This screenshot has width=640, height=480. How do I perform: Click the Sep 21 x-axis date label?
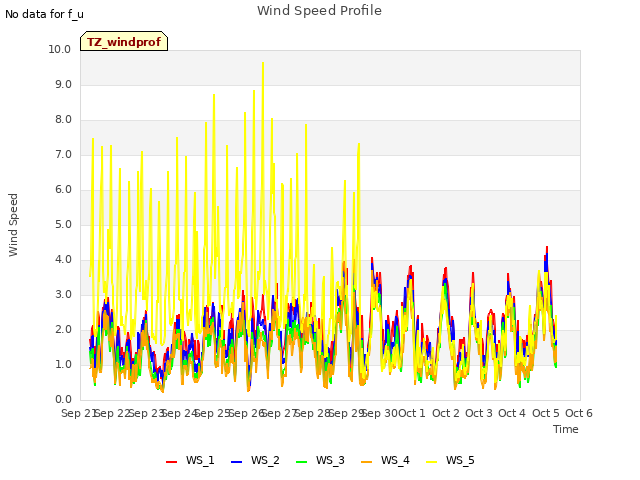pyautogui.click(x=79, y=413)
